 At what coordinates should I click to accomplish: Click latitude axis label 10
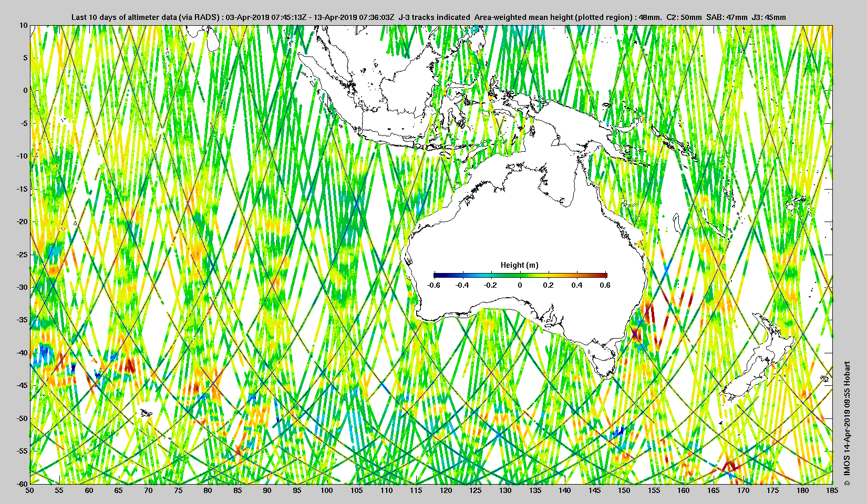click(x=23, y=25)
